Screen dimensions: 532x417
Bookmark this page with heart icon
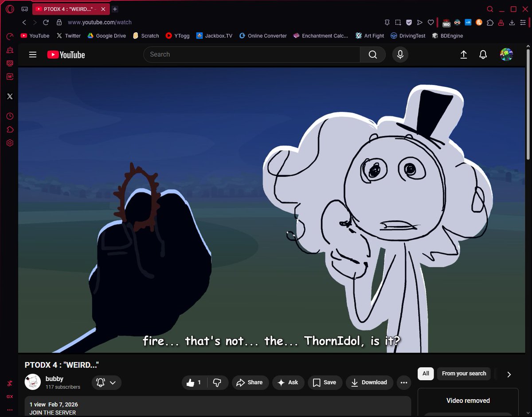430,22
